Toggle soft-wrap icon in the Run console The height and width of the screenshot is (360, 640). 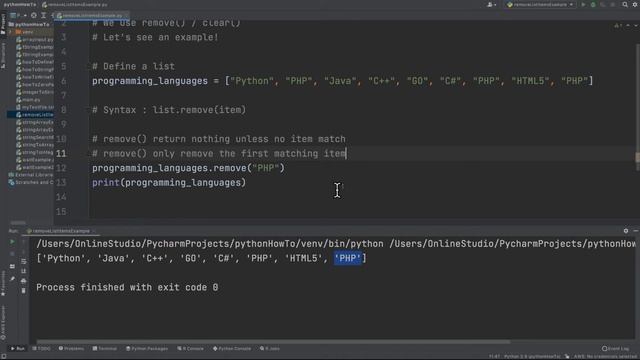(x=24, y=261)
